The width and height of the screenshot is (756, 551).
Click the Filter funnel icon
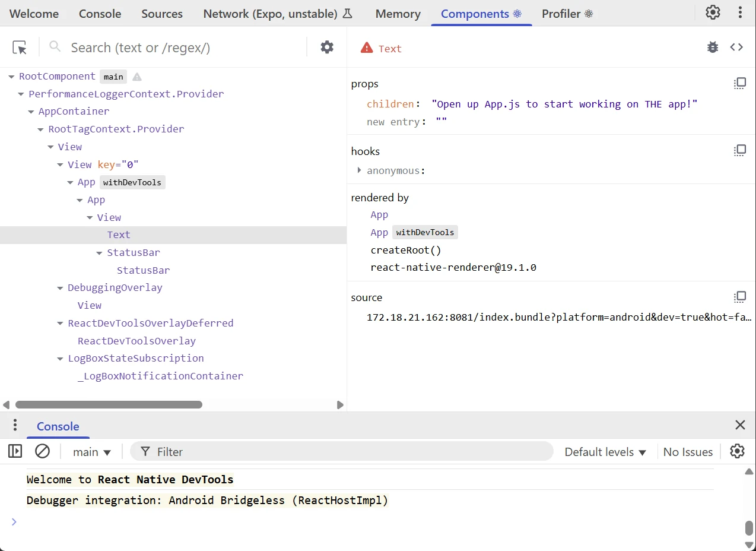click(x=145, y=452)
